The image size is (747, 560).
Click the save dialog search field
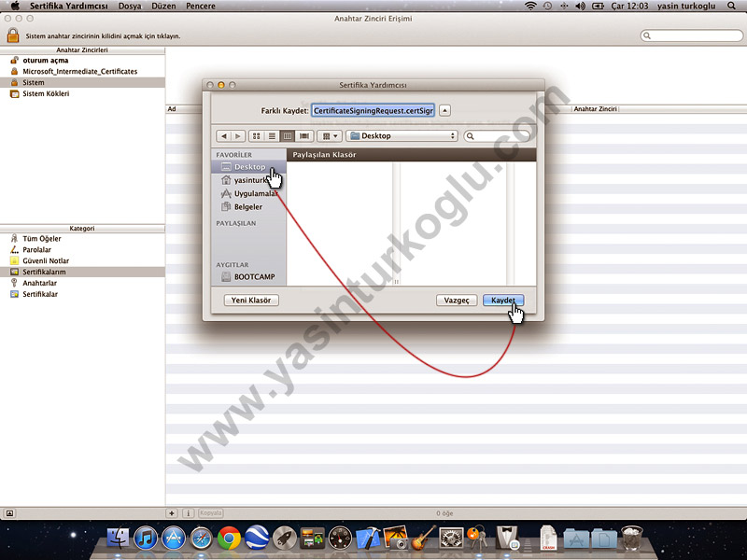(497, 135)
